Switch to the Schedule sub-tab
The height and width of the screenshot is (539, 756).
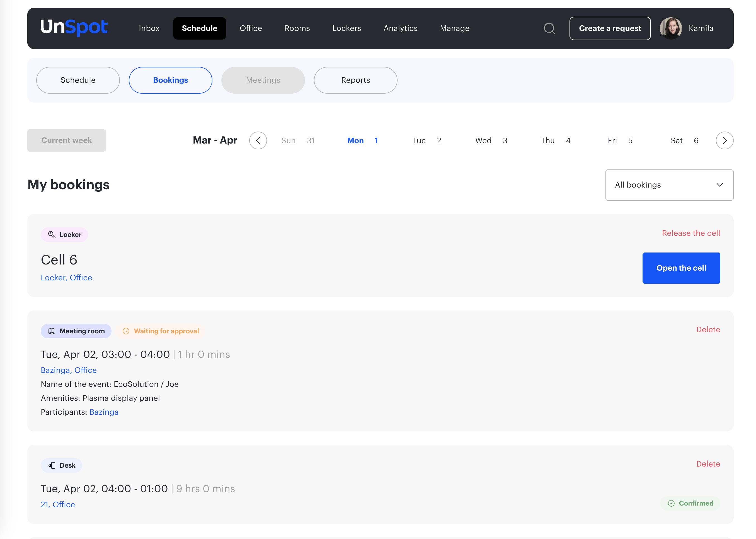78,80
